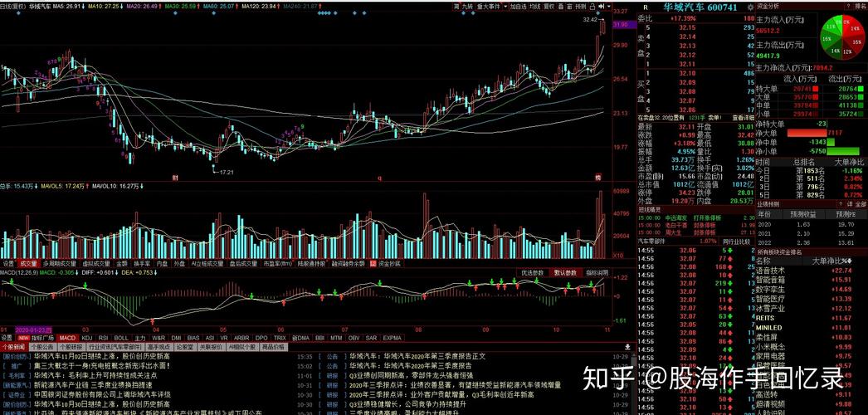Switch to the 高手观点 tab
The image size is (868, 415).
pyautogui.click(x=158, y=347)
